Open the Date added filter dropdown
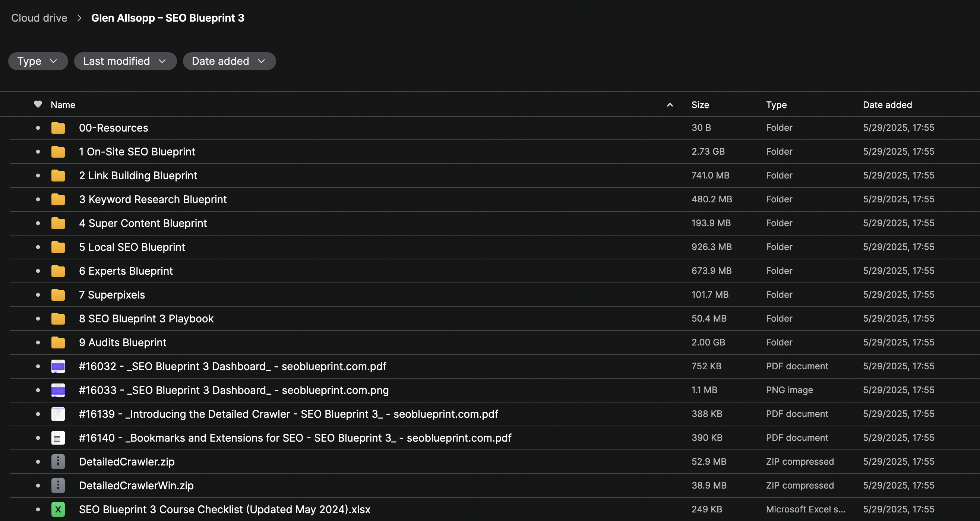The height and width of the screenshot is (521, 980). click(x=229, y=61)
